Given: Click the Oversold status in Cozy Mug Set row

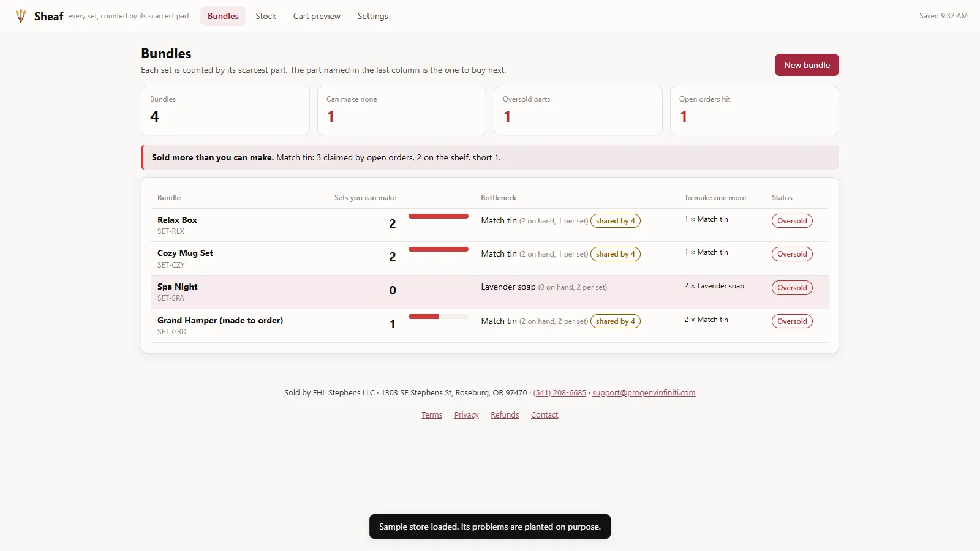Looking at the screenshot, I should 792,254.
